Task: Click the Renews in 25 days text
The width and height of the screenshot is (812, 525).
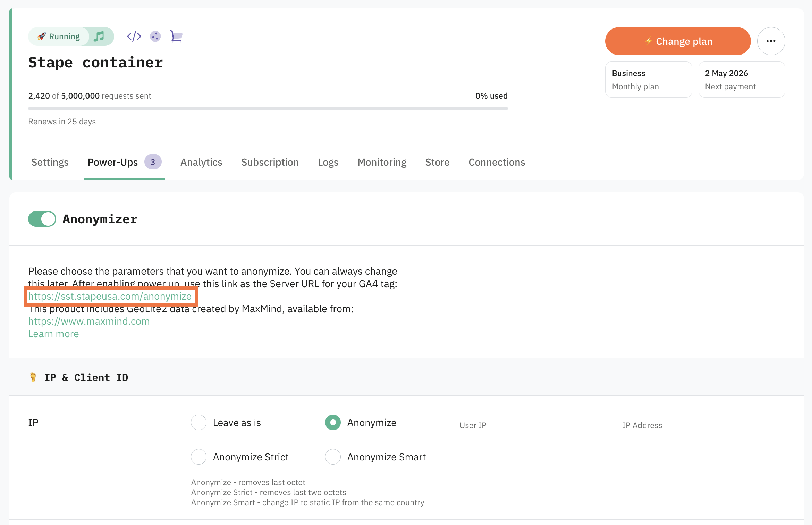Action: pyautogui.click(x=62, y=122)
